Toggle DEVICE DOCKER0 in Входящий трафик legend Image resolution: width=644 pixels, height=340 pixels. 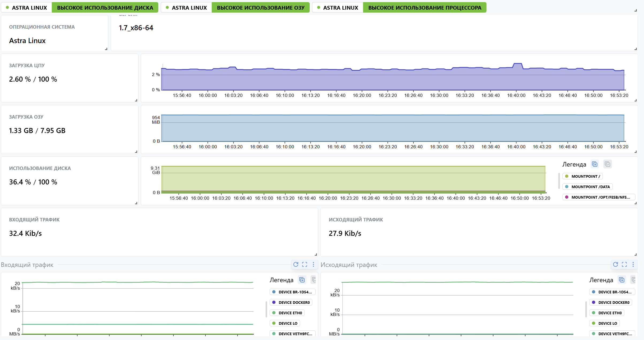(291, 302)
